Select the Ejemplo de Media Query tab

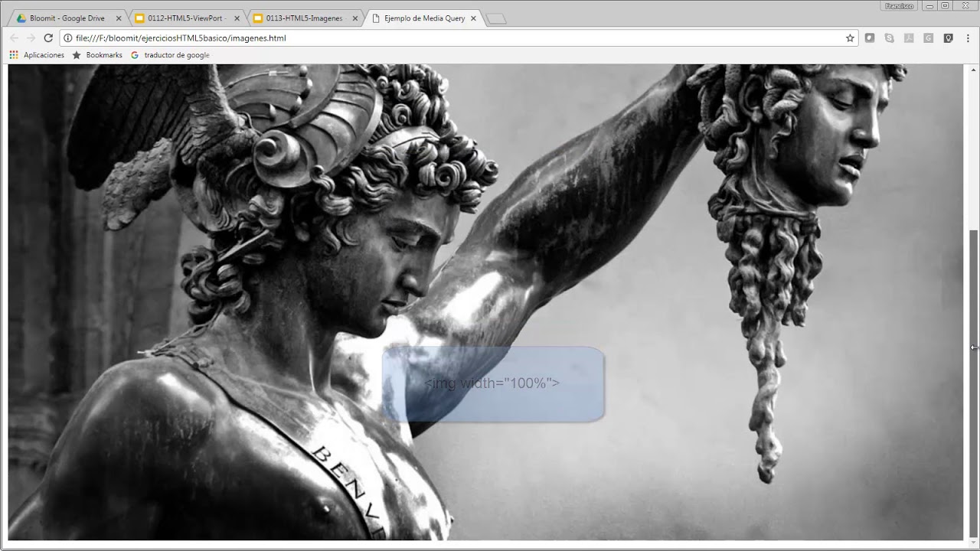pyautogui.click(x=423, y=18)
